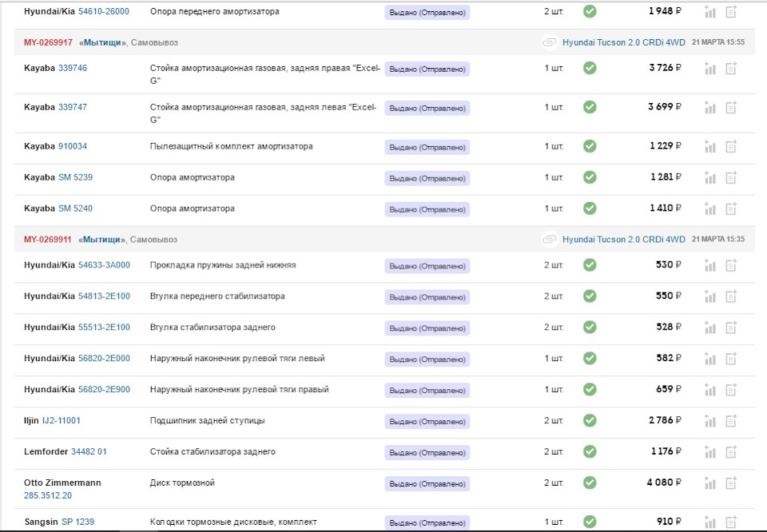The width and height of the screenshot is (767, 532).
Task: Click status badge for Hyundai/Kia 55513-2E100
Action: tap(427, 328)
